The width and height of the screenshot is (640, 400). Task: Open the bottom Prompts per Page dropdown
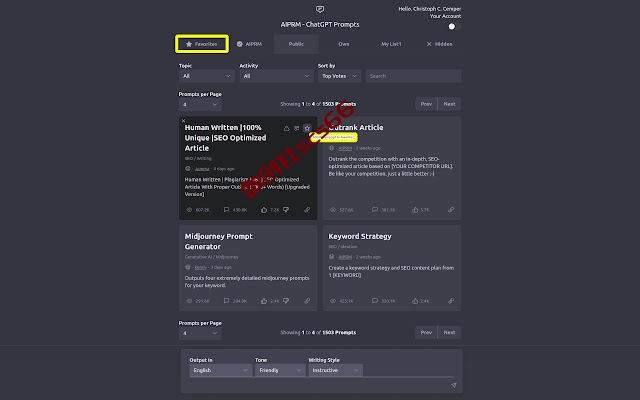tap(200, 333)
